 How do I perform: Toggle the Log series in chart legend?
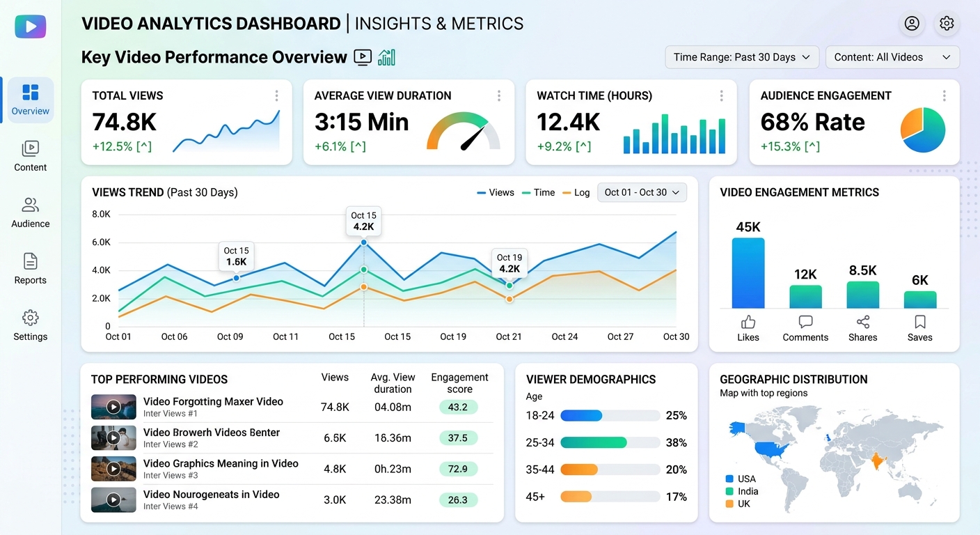click(576, 192)
